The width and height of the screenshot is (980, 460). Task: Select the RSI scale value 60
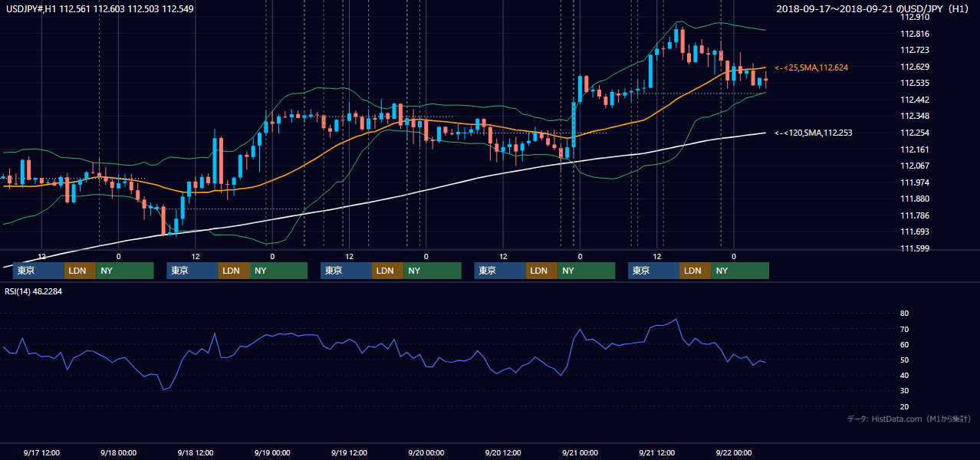point(904,344)
